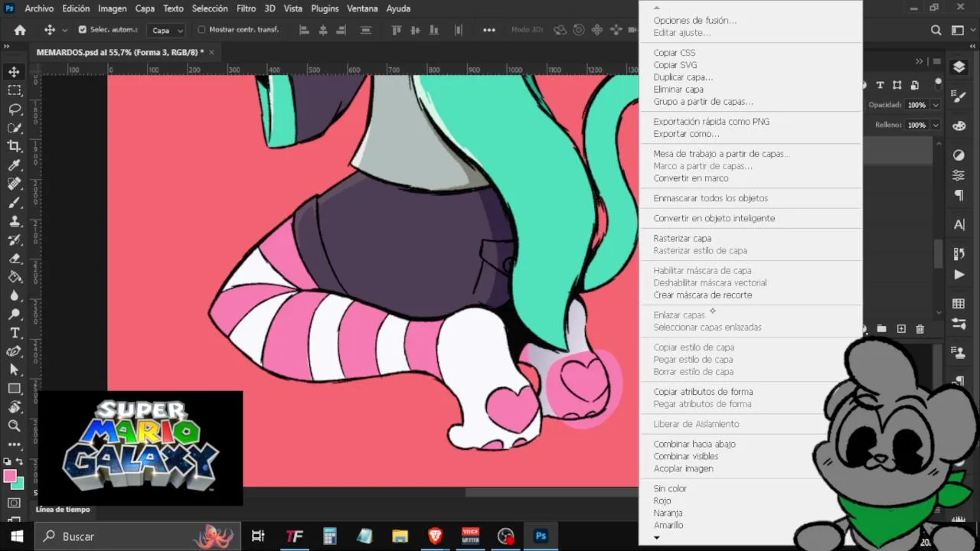The width and height of the screenshot is (980, 551).
Task: Open the Actions play panel icon
Action: click(x=959, y=275)
